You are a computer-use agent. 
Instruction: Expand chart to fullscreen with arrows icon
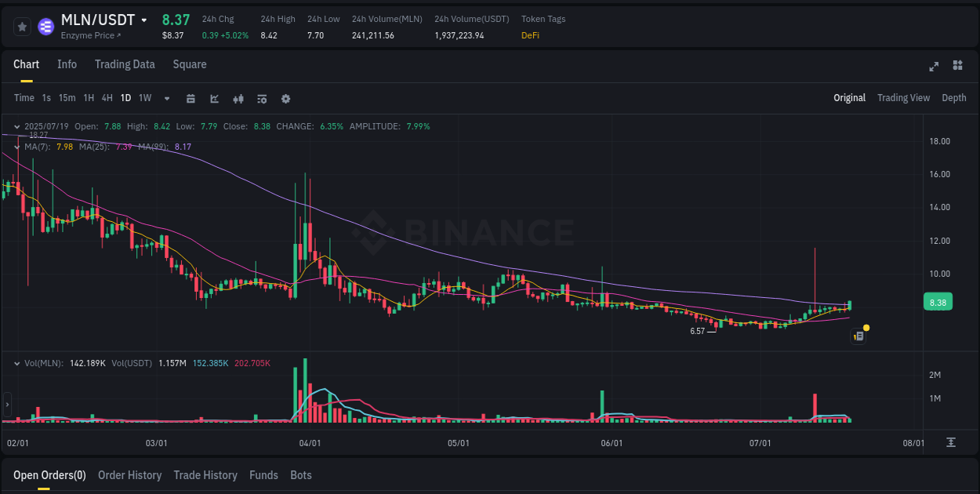934,66
